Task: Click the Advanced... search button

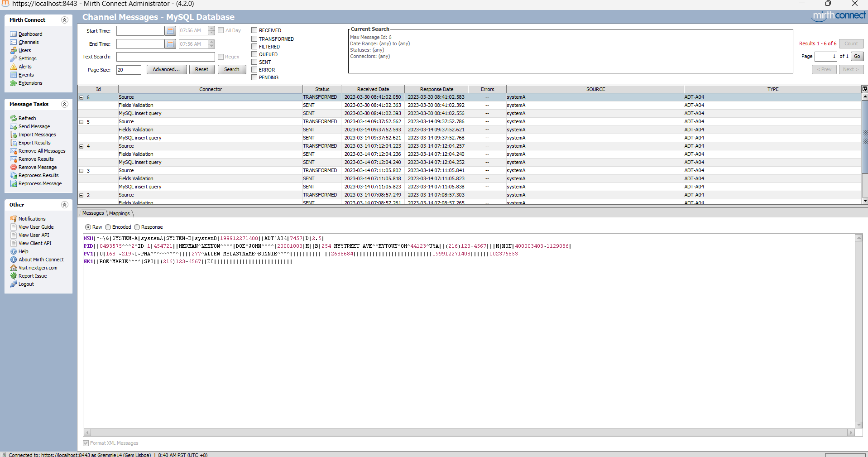Action: point(166,69)
